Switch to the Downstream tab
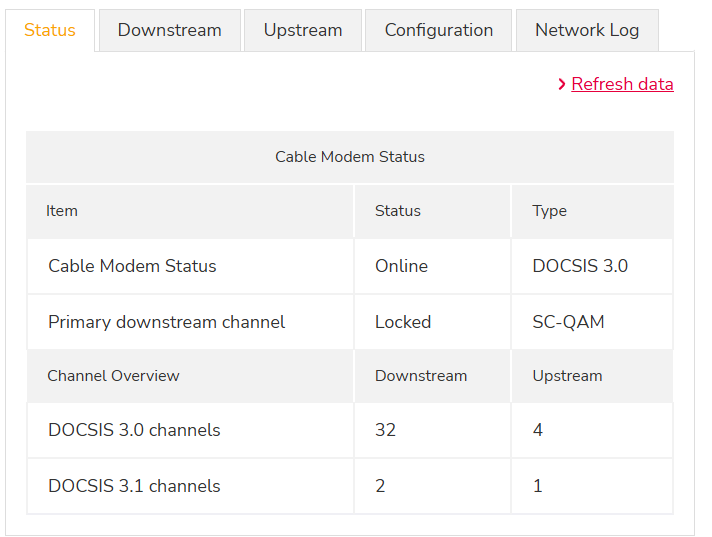Image resolution: width=712 pixels, height=537 pixels. click(x=170, y=30)
